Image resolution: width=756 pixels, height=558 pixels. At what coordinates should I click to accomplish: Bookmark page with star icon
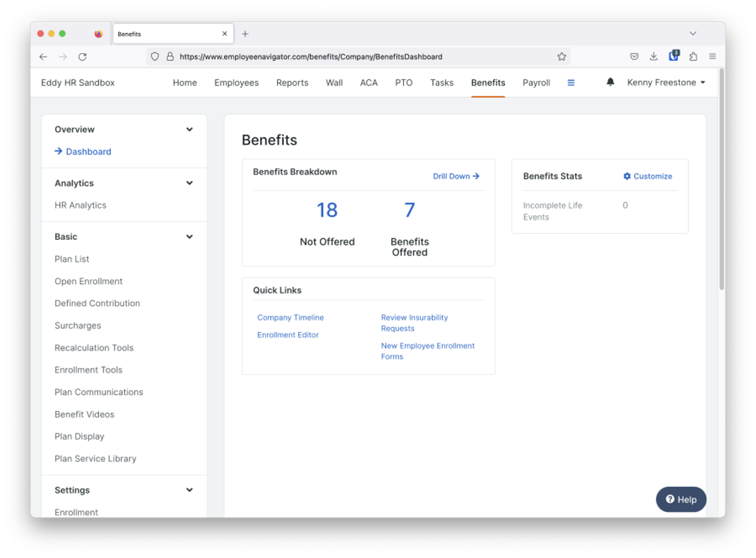tap(561, 57)
